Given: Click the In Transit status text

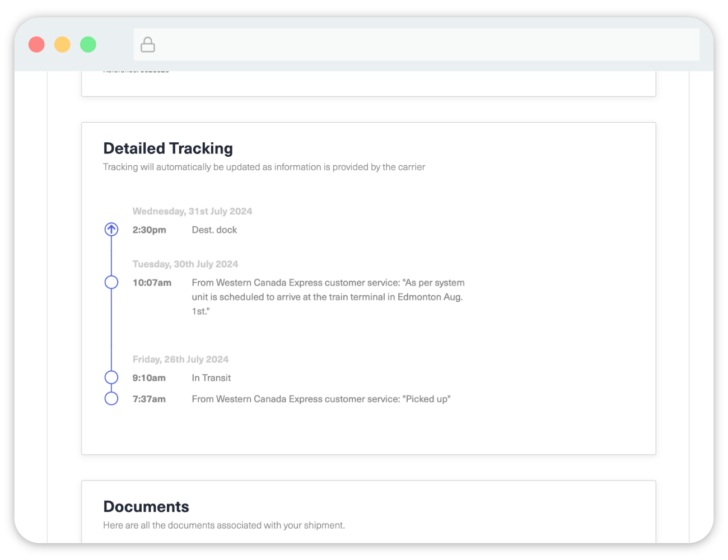Looking at the screenshot, I should (x=211, y=378).
